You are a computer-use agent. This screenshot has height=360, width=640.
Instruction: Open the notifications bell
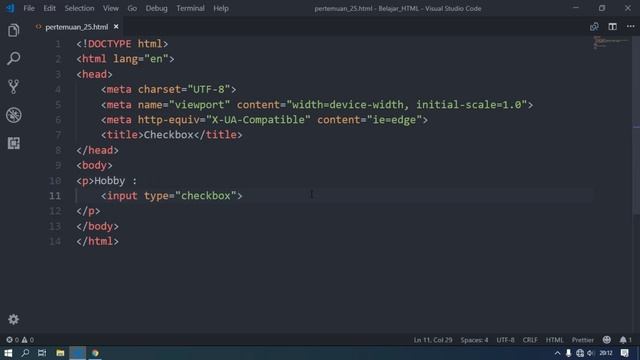pyautogui.click(x=625, y=340)
